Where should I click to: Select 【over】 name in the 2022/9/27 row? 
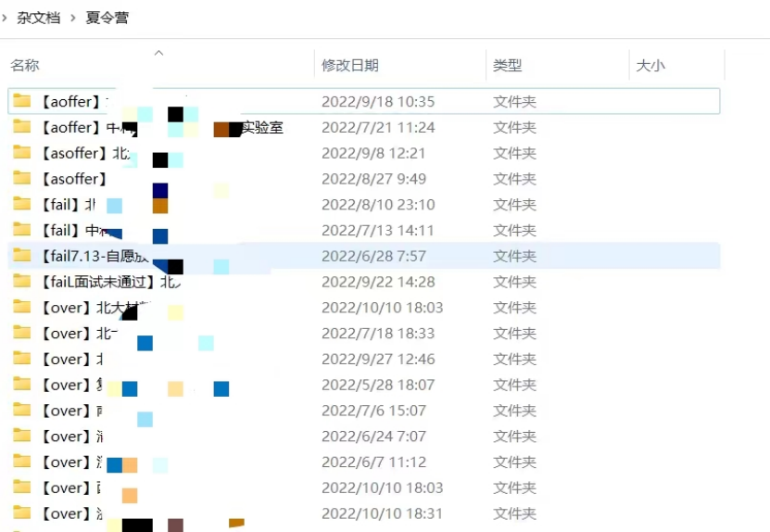(66, 359)
